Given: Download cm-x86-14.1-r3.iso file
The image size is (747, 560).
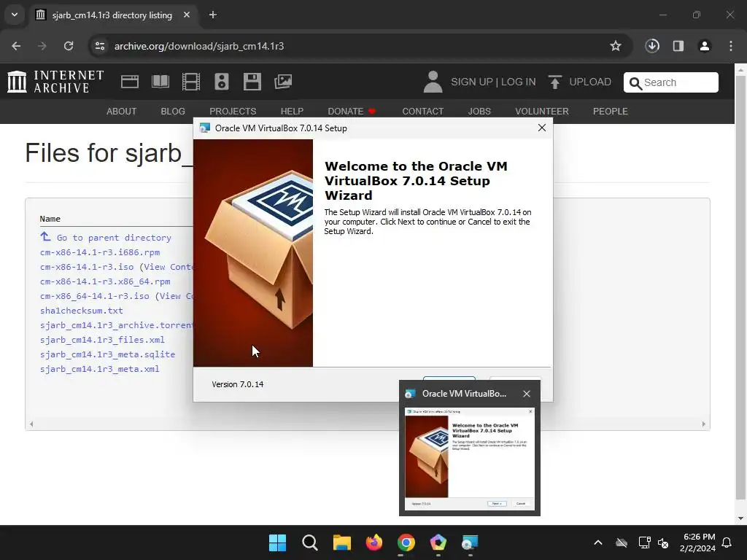Looking at the screenshot, I should point(87,267).
